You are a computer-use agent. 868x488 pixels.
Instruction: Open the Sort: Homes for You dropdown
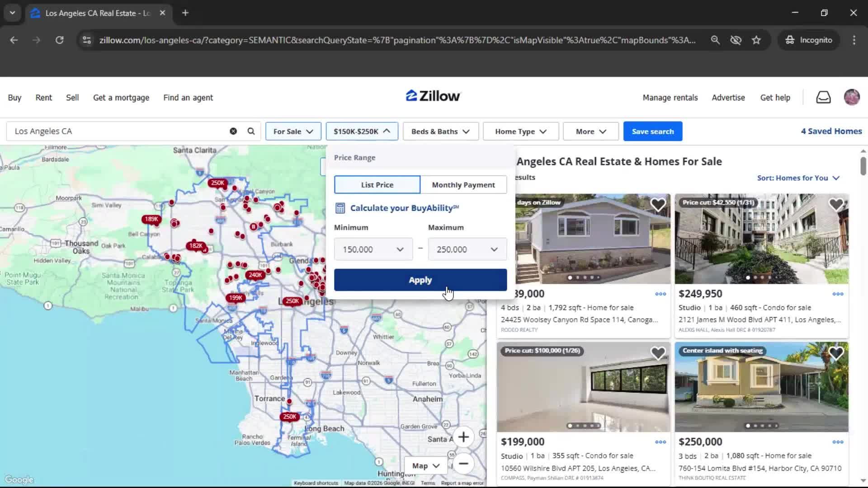tap(797, 178)
